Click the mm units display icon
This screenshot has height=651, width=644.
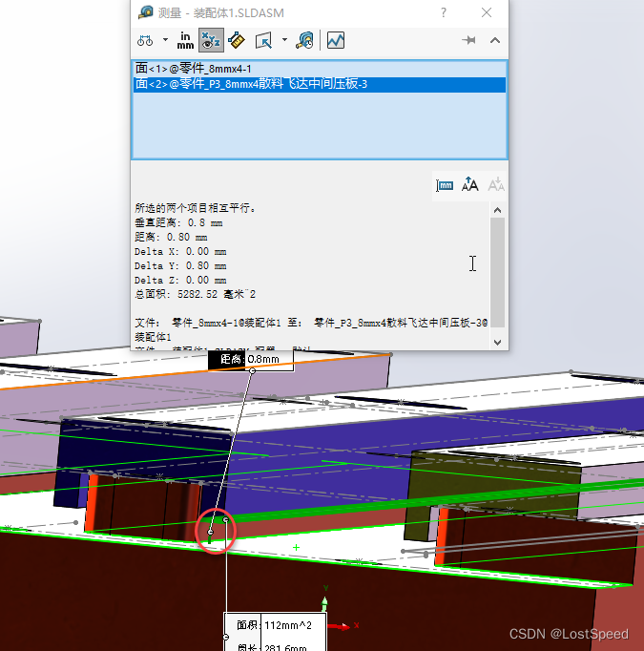pos(445,185)
